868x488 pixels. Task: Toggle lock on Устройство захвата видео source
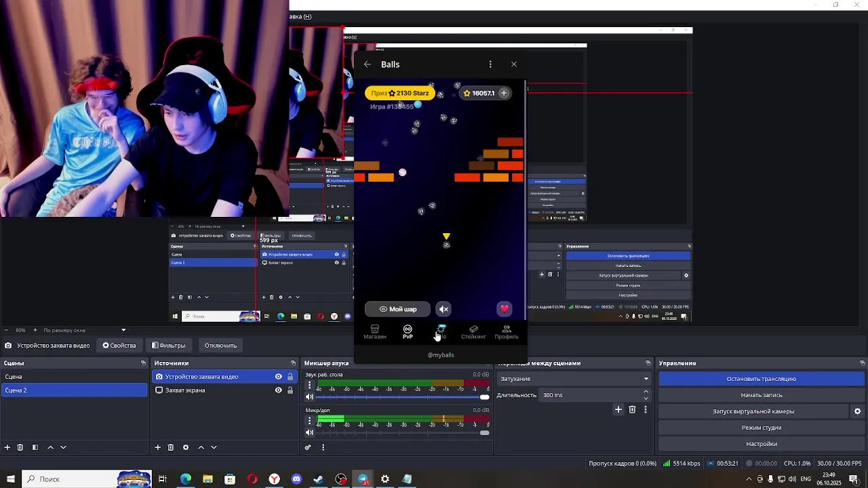pyautogui.click(x=290, y=377)
